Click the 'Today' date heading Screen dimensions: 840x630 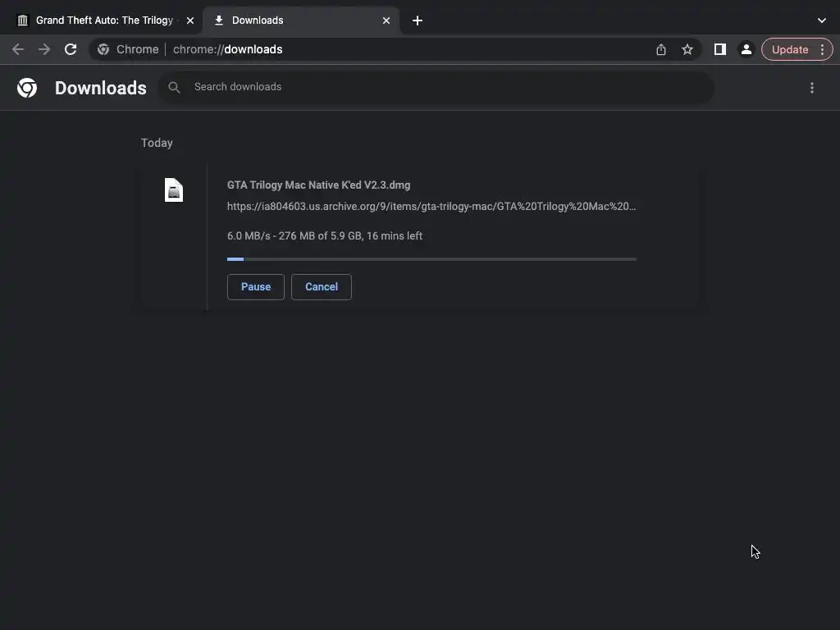point(157,143)
